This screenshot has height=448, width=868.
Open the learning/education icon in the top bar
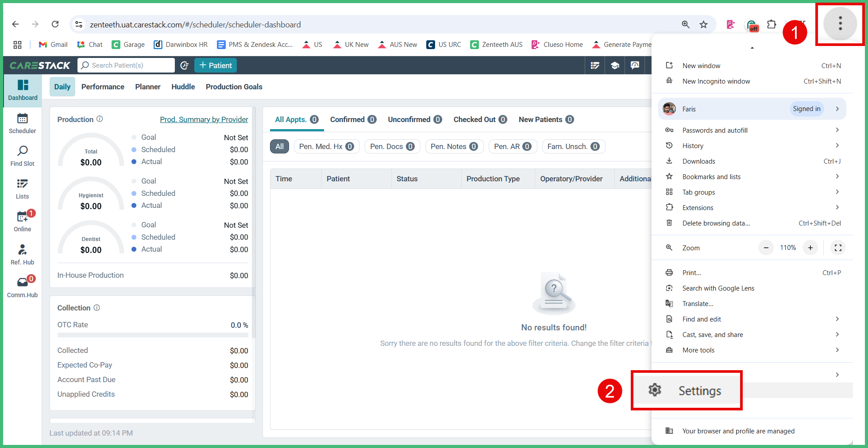[615, 65]
